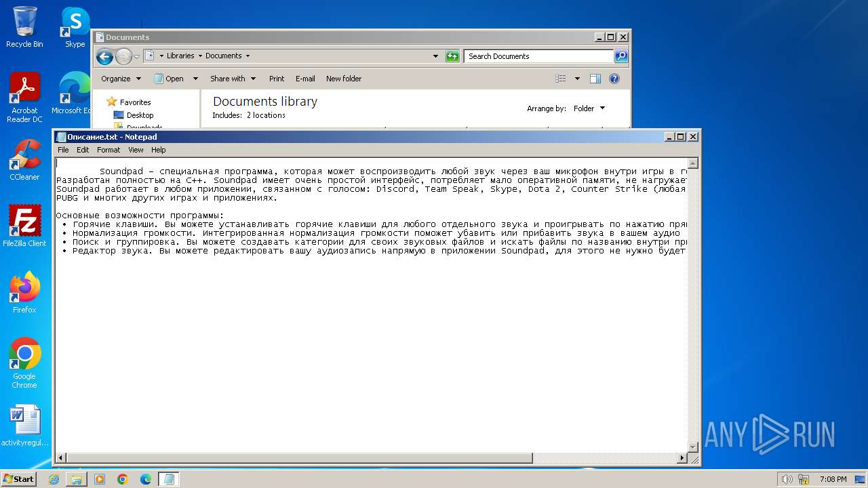Open the Skype desktop shortcut
Screen dimensions: 868x488
pyautogui.click(x=75, y=27)
